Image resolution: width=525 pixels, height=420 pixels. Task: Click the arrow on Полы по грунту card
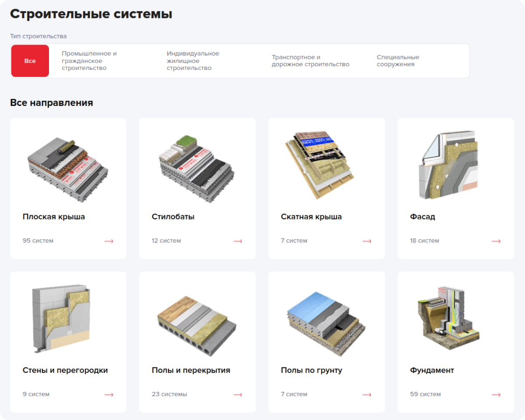tap(367, 395)
